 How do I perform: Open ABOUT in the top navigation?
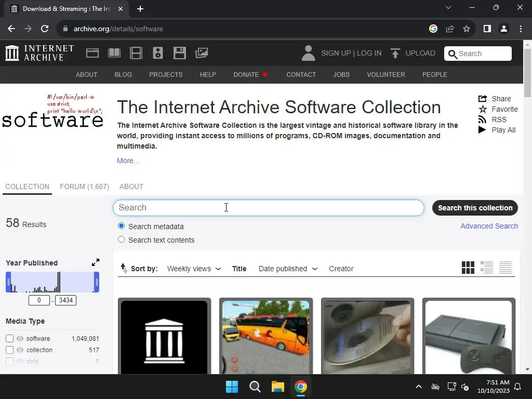87,75
